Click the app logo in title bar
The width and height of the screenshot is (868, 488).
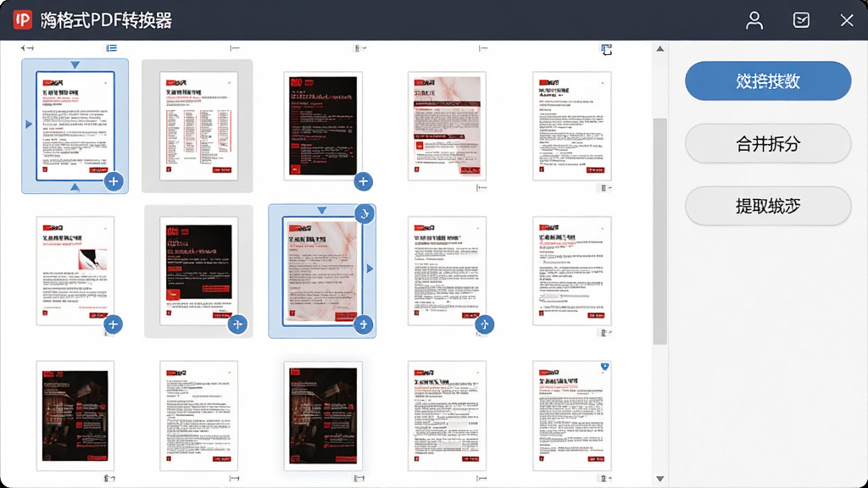[23, 20]
